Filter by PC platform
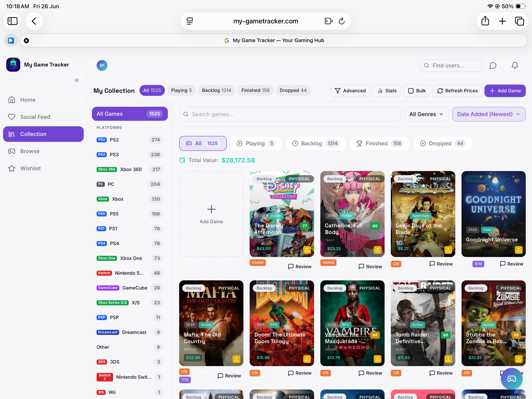 click(130, 184)
